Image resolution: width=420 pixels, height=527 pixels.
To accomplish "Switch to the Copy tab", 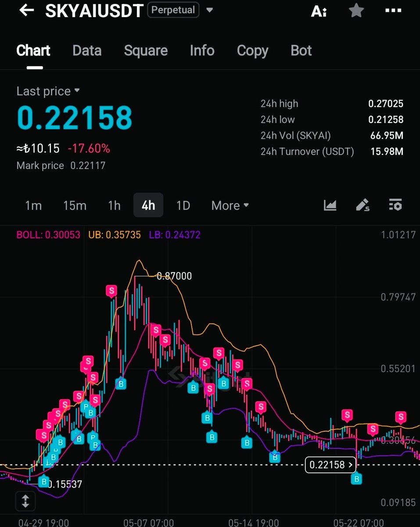I will pyautogui.click(x=252, y=51).
